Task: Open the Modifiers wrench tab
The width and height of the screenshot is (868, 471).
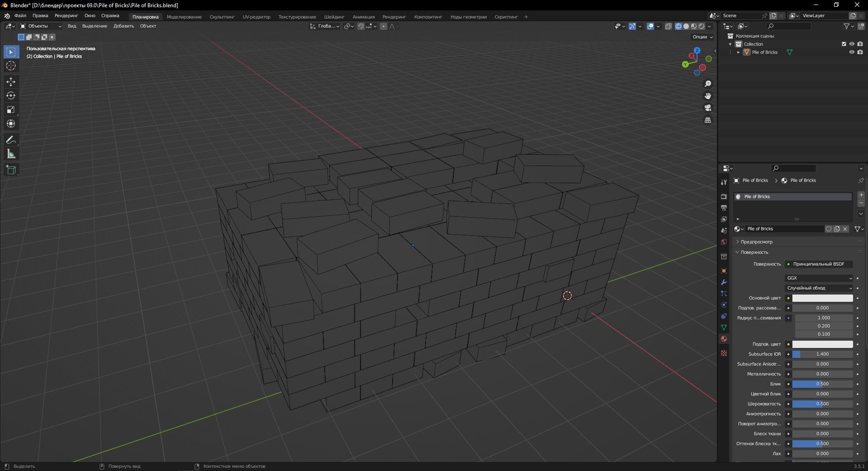Action: click(x=724, y=282)
